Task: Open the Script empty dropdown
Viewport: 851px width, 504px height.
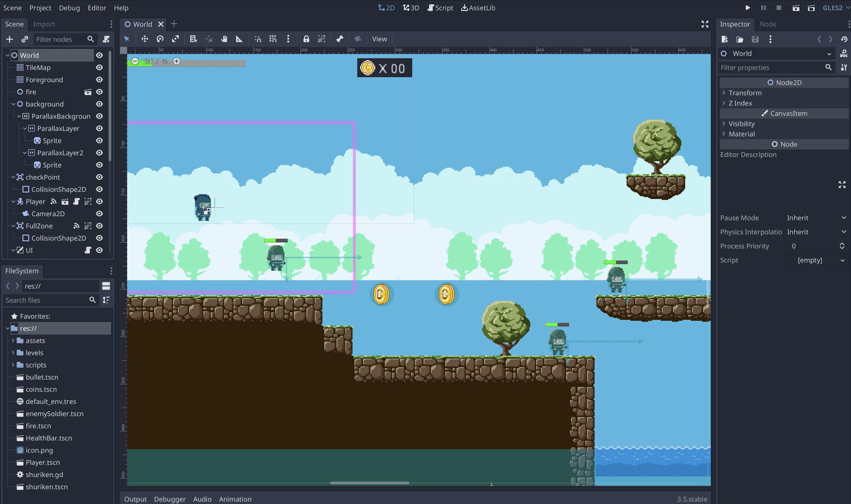Action: click(x=816, y=260)
